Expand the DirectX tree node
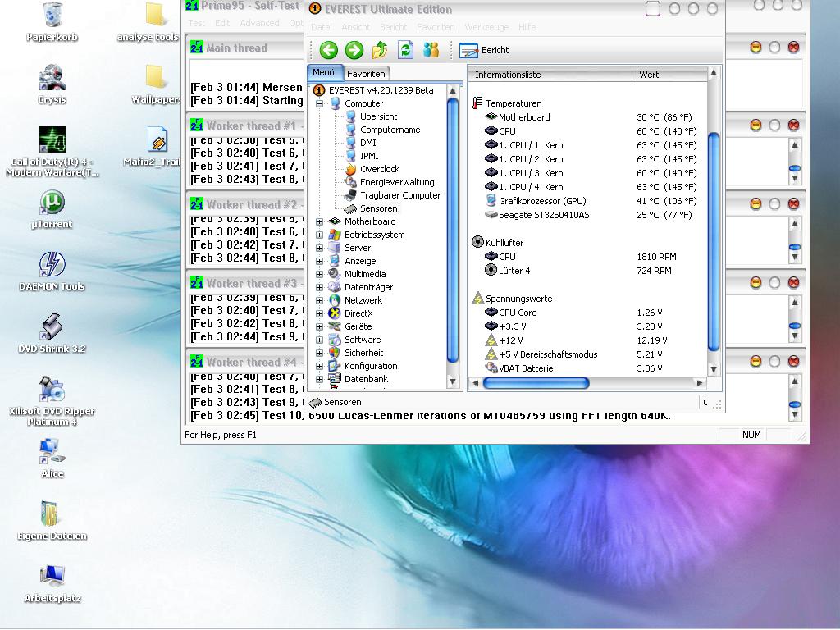 (x=319, y=313)
